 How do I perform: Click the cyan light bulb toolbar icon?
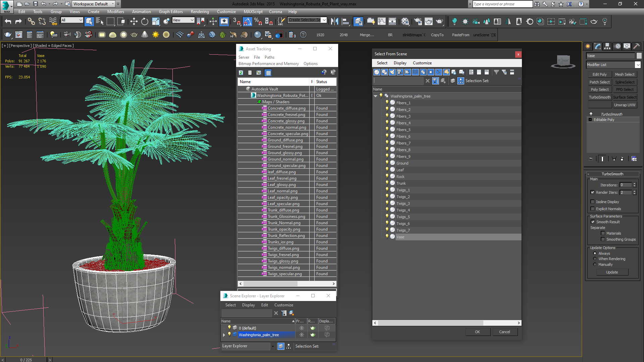[x=454, y=21]
